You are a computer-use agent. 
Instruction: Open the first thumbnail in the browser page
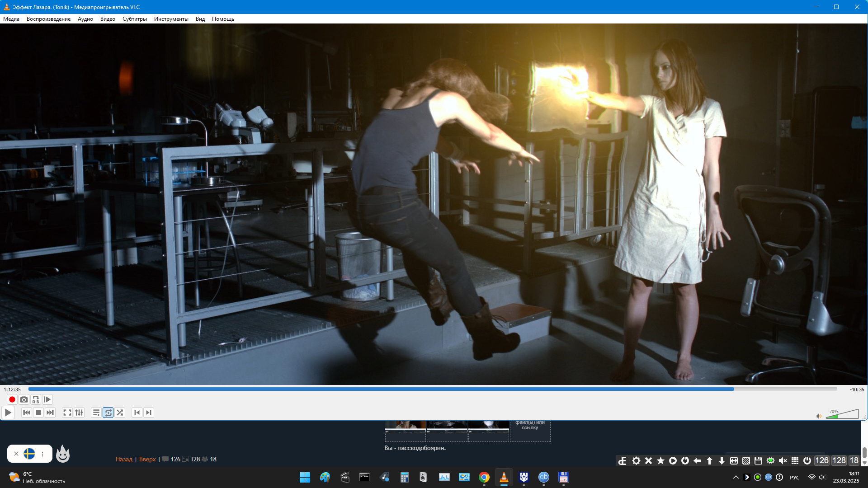(x=406, y=431)
